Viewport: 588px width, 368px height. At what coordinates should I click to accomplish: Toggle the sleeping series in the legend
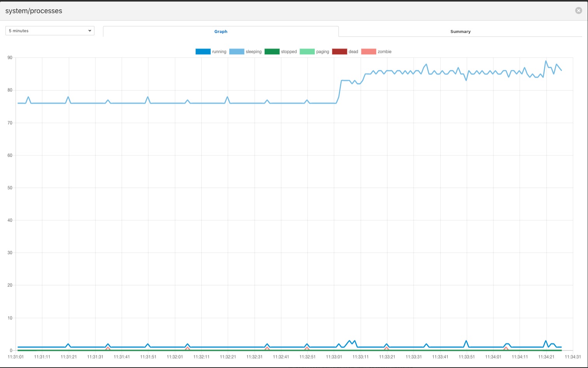[245, 52]
